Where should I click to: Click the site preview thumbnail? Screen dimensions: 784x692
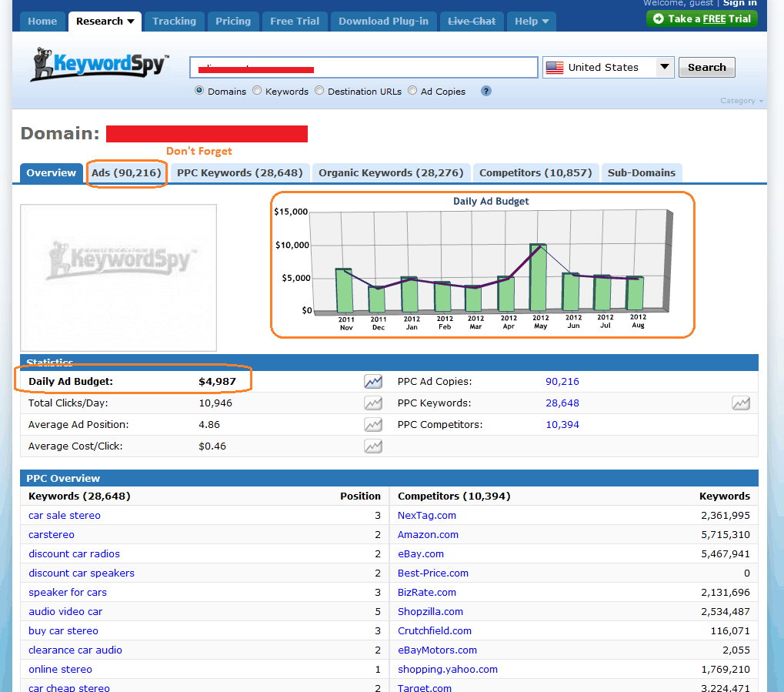click(x=118, y=278)
